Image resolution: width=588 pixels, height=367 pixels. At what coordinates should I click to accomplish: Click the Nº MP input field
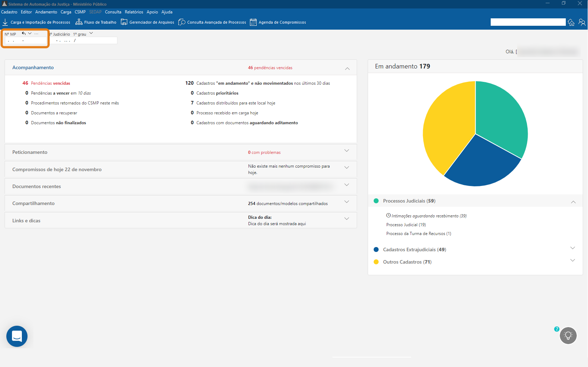[26, 41]
